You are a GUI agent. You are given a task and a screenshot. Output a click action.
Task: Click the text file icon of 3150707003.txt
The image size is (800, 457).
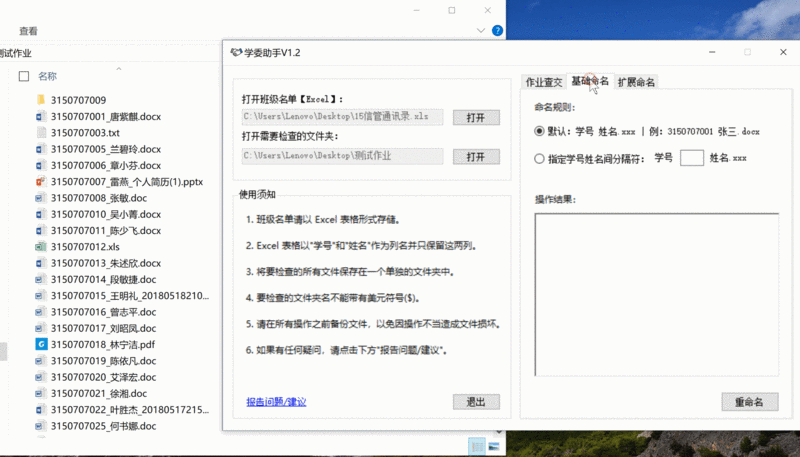[41, 133]
